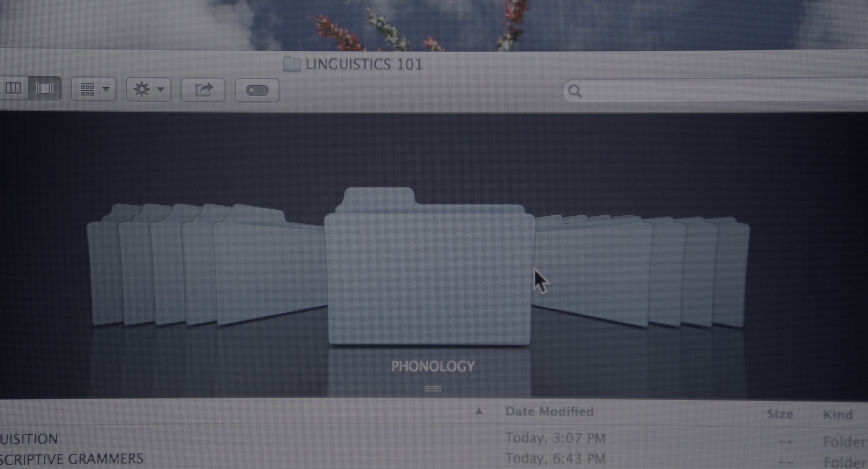Screen dimensions: 868x469
Task: Select the Cover Flow view button
Action: [45, 89]
